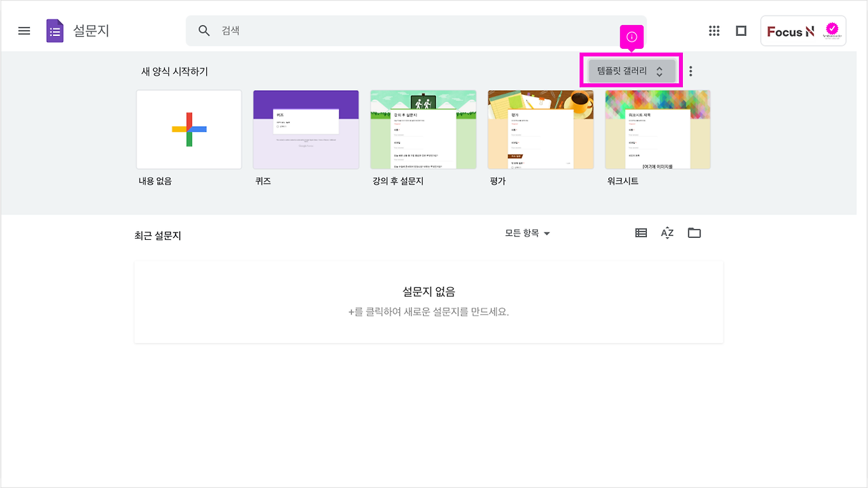
Task: Select the 강의 후 설문지 template
Action: (x=423, y=129)
